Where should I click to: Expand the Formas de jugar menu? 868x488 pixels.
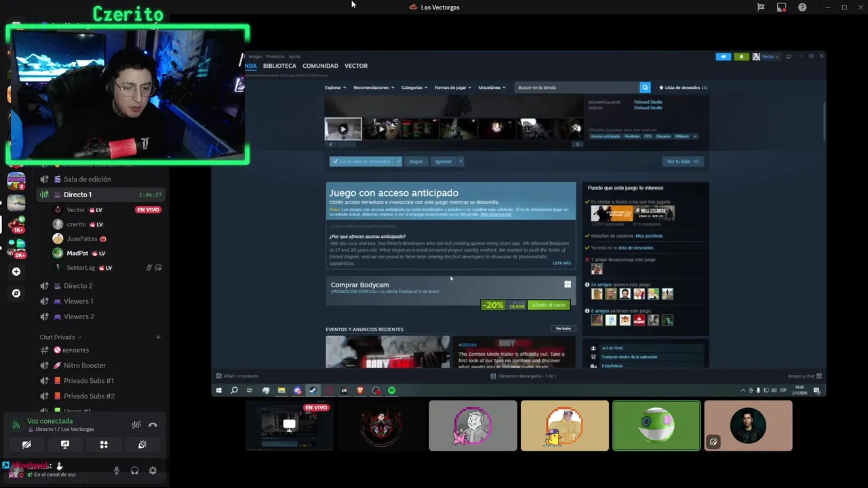coord(453,87)
